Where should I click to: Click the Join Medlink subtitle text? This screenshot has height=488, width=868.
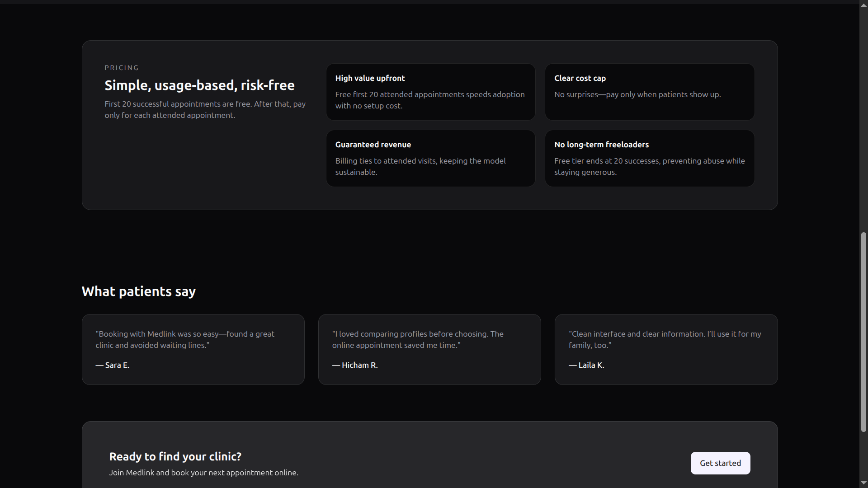tap(203, 473)
